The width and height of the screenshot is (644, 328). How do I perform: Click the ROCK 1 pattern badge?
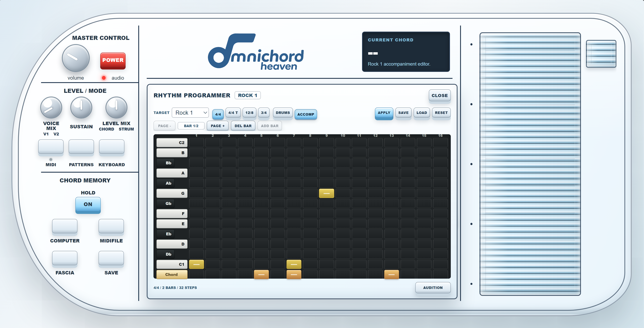click(x=247, y=96)
